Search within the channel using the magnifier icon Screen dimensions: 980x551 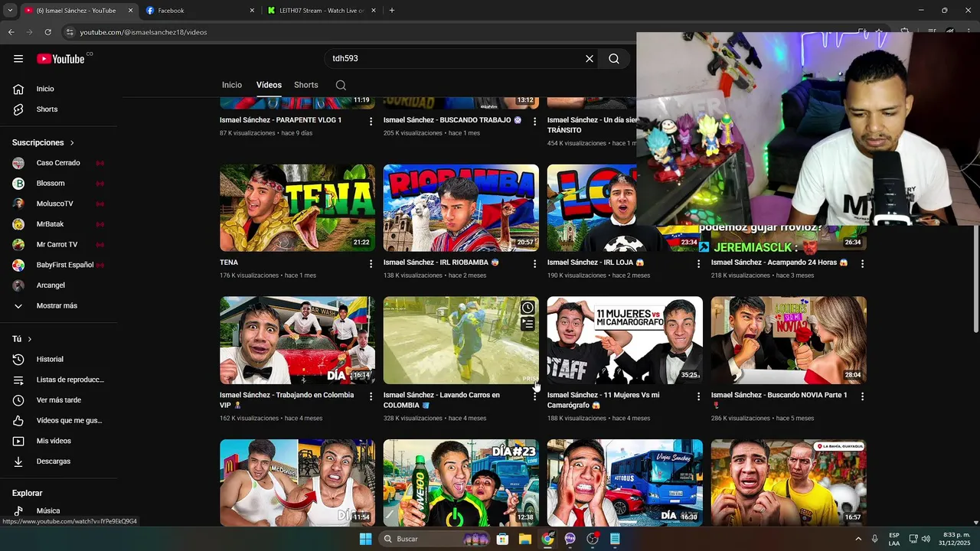tap(341, 85)
